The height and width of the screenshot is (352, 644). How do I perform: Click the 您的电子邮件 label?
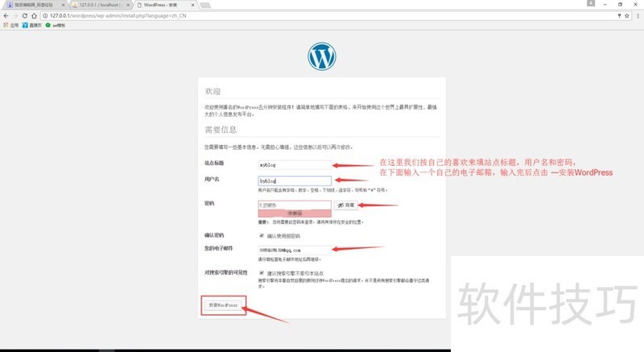point(219,248)
